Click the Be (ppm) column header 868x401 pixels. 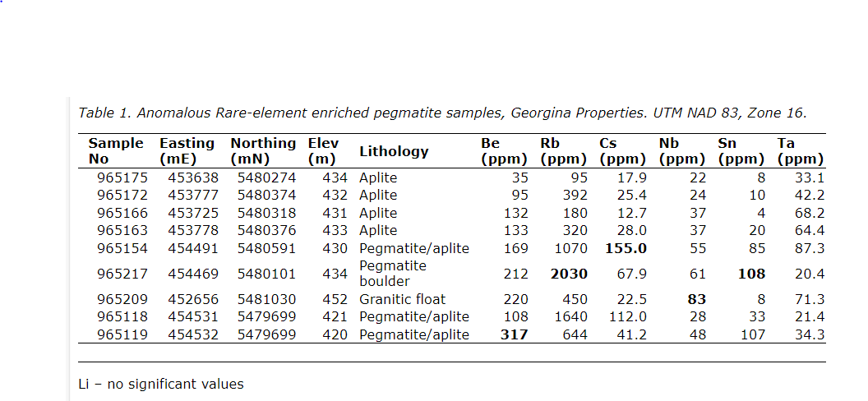(503, 151)
